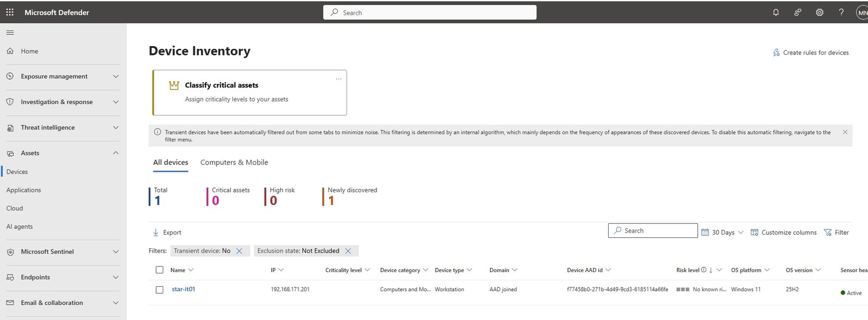This screenshot has height=320, width=868.
Task: Open the Domain column dropdown
Action: 515,270
